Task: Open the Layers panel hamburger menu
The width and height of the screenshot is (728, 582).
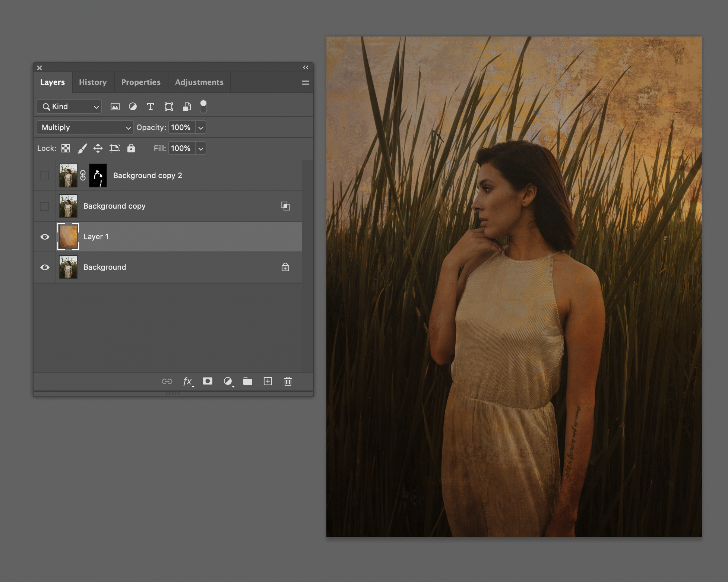Action: [305, 82]
